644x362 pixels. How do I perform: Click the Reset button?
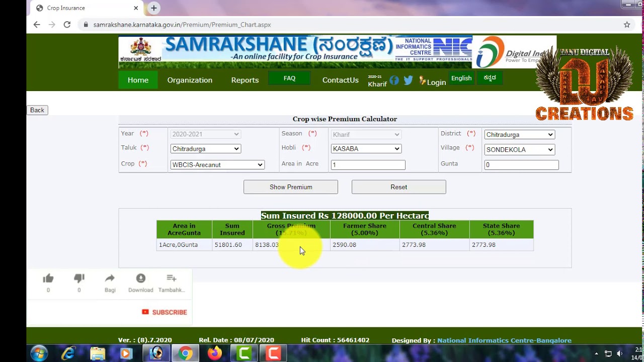tap(399, 187)
